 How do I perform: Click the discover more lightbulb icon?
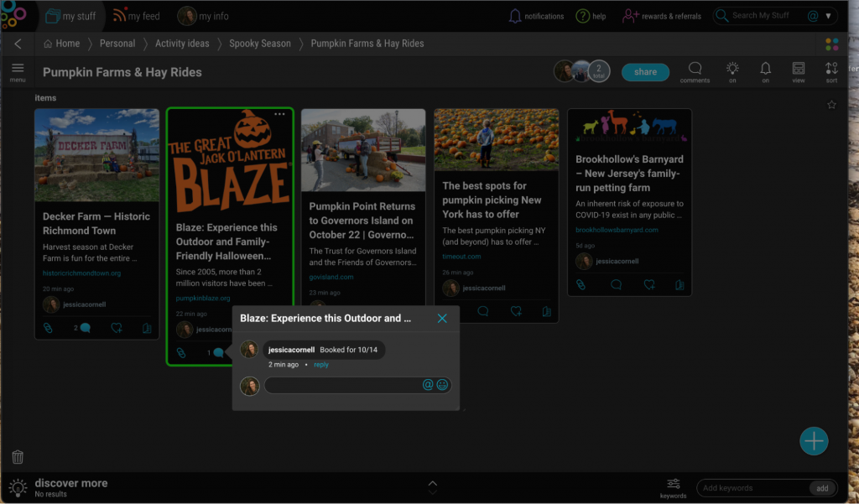click(x=18, y=487)
